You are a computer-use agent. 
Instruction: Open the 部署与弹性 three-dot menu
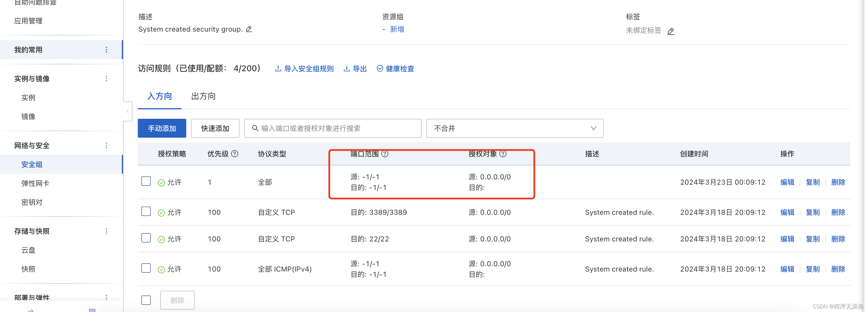[x=106, y=298]
